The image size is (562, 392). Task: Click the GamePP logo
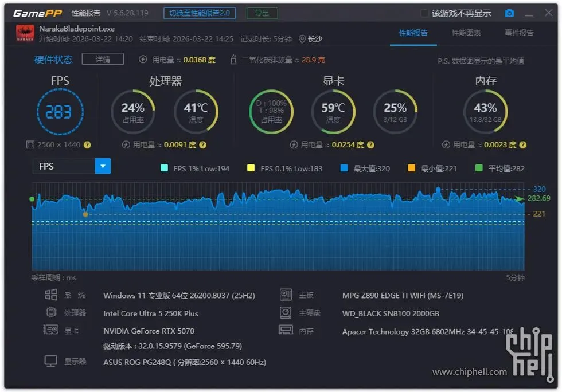pyautogui.click(x=38, y=14)
